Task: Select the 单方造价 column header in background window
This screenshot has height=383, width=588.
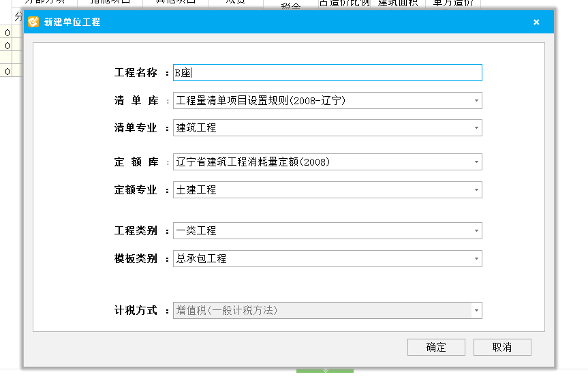Action: tap(452, 3)
